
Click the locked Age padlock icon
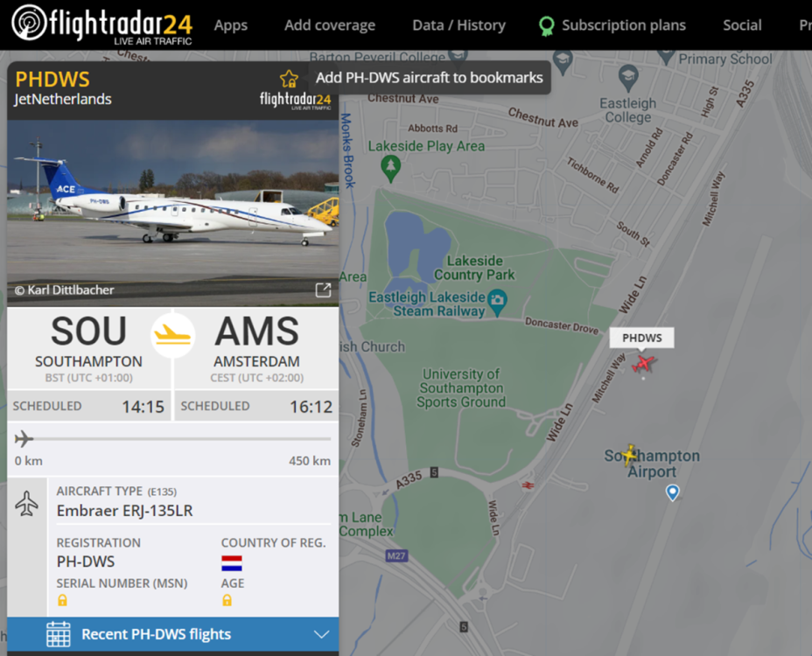(227, 600)
